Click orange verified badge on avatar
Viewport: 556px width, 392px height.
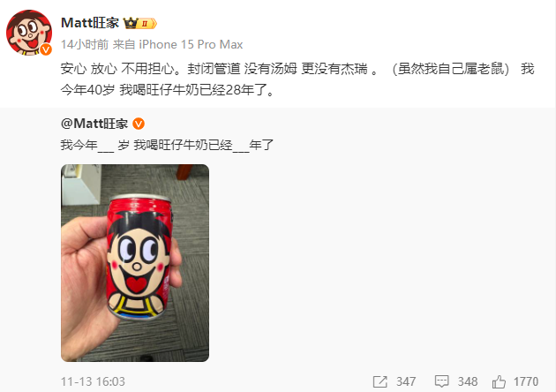46,49
